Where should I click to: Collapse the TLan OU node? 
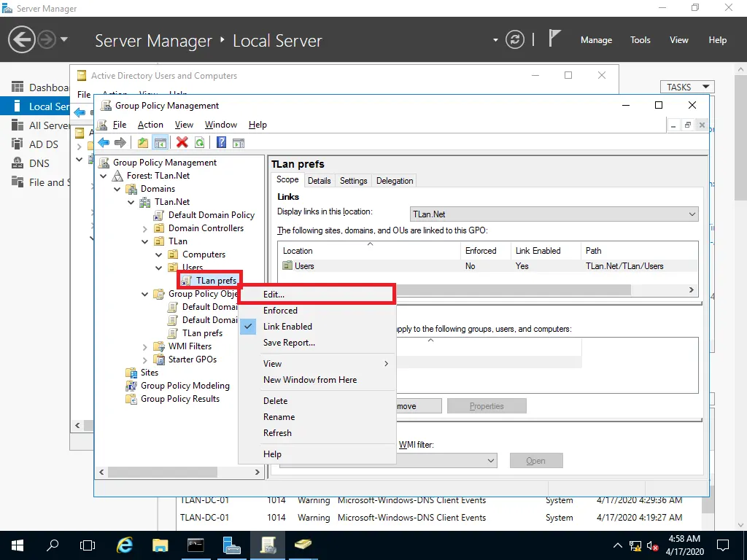145,241
